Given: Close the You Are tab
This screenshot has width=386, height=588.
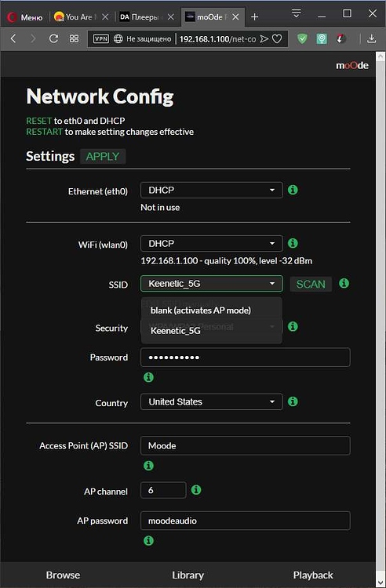Looking at the screenshot, I should coord(105,17).
